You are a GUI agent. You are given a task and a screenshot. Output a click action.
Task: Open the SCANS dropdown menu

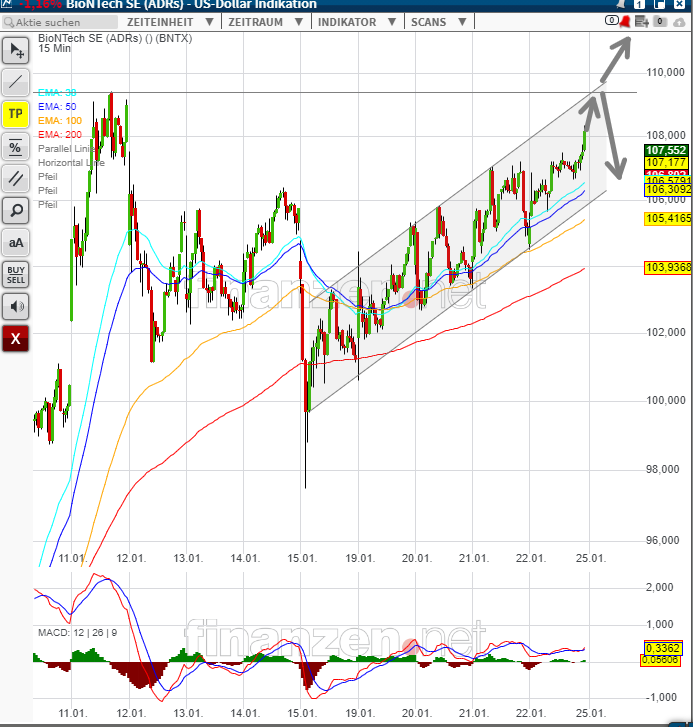coord(439,22)
